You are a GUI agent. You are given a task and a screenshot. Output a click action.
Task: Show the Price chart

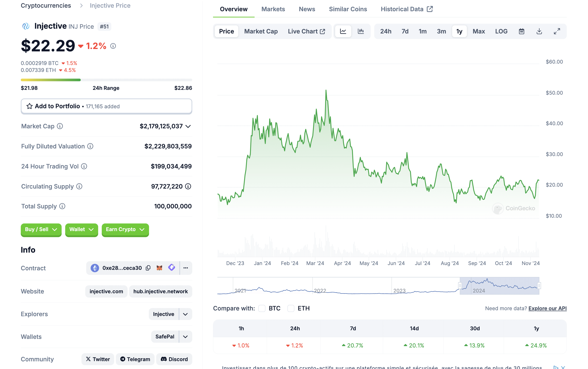pos(227,31)
